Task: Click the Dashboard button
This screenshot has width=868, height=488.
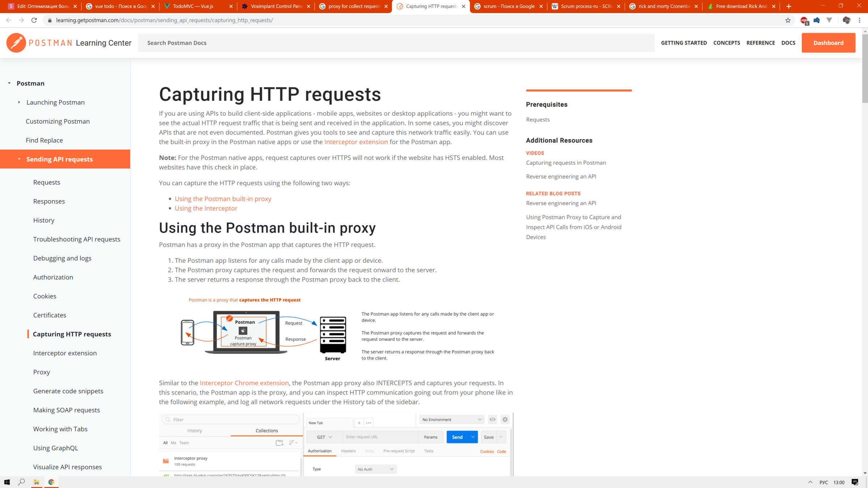Action: (x=828, y=43)
